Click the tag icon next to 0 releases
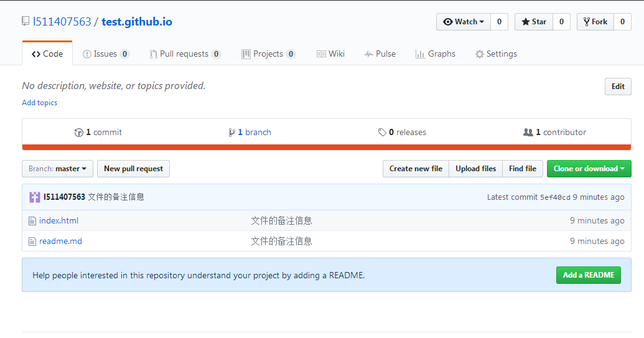Image resolution: width=644 pixels, height=338 pixels. point(382,132)
